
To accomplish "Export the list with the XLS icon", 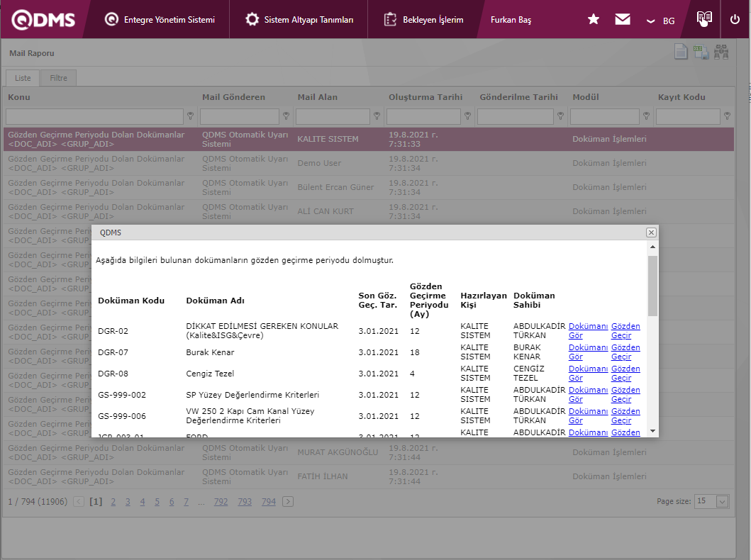I will click(x=701, y=52).
